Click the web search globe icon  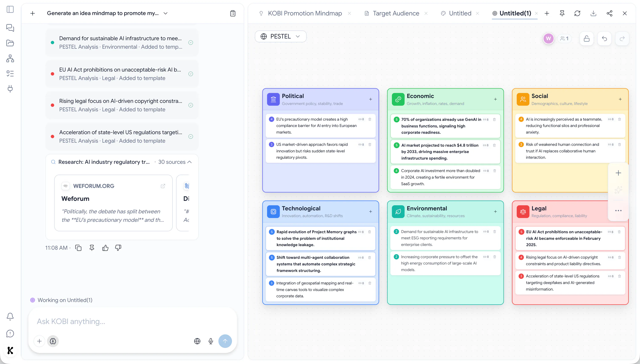[197, 341]
